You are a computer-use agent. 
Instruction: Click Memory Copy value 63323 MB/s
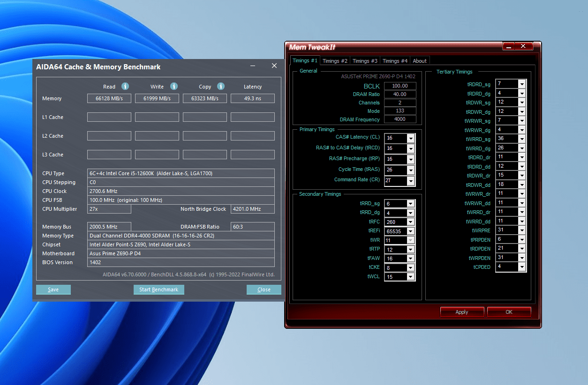point(205,98)
